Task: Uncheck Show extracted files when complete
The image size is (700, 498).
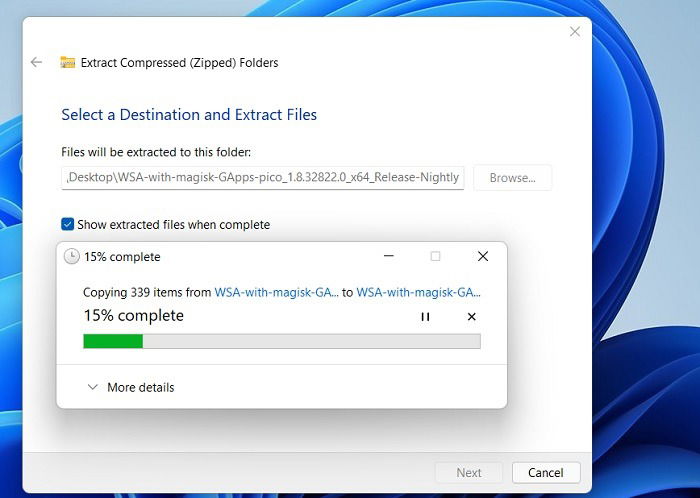Action: (x=67, y=224)
